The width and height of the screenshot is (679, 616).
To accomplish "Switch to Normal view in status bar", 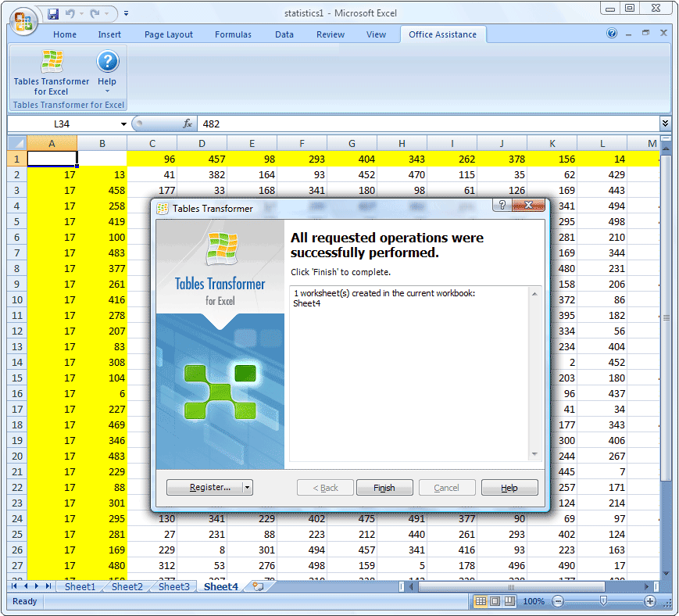I will click(481, 601).
